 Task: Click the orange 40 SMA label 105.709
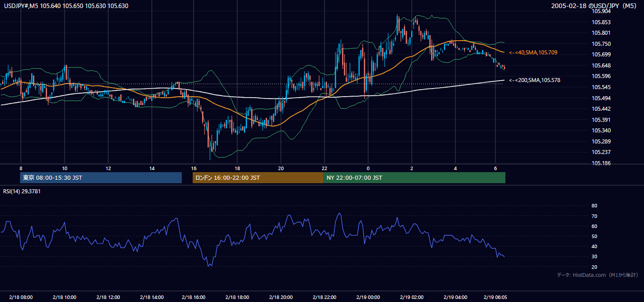click(533, 52)
